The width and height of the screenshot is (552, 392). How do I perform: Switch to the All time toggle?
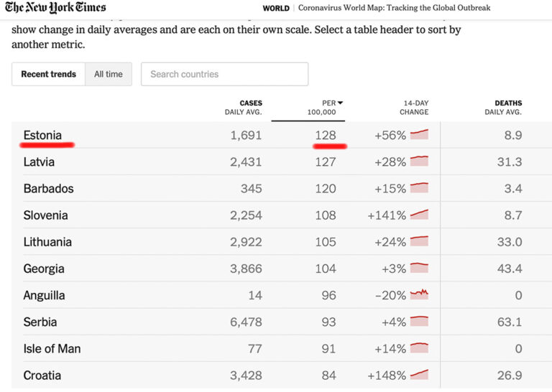[109, 74]
